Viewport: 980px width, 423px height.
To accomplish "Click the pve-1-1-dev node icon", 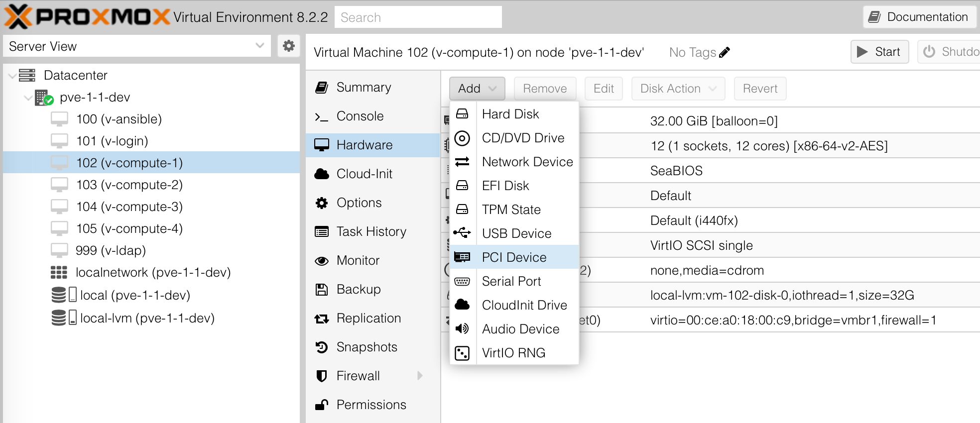I will tap(44, 97).
